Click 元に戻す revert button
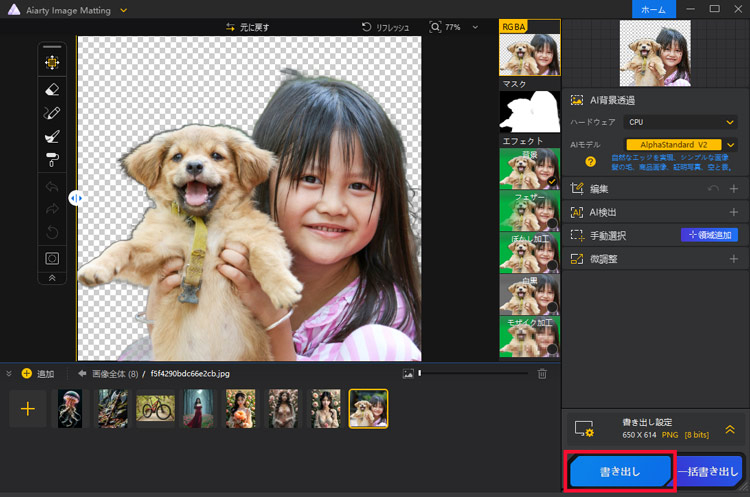750x497 pixels. click(248, 27)
